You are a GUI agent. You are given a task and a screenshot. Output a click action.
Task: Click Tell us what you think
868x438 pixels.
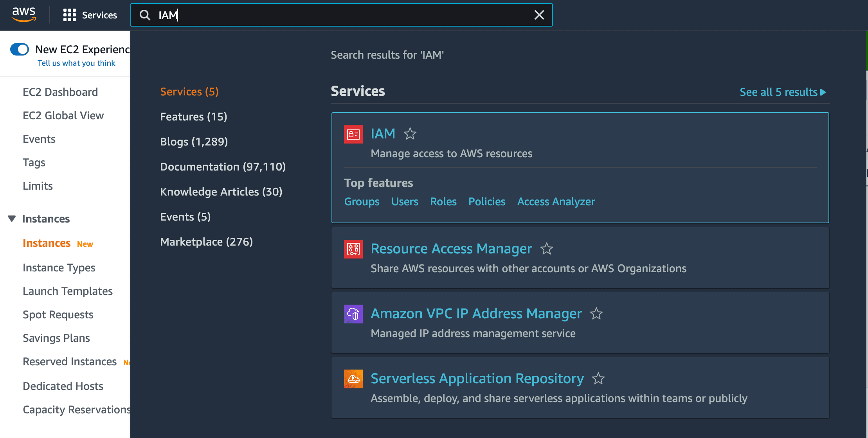click(x=76, y=63)
